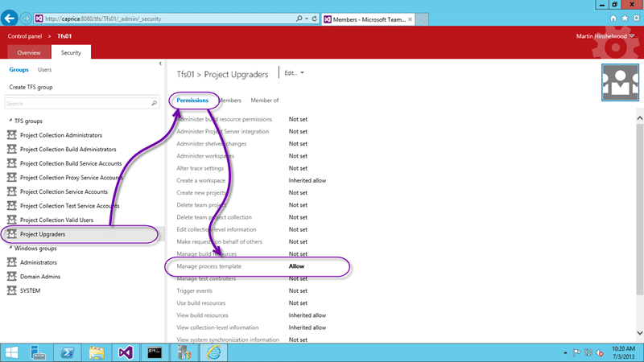Select Project Collection Proxy Service Accounts group

[x=71, y=177]
